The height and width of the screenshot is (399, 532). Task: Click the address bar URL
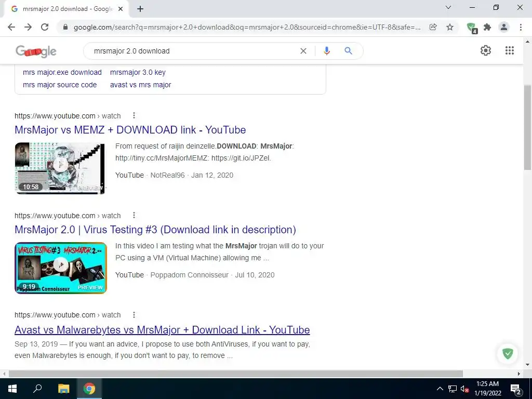tap(247, 27)
